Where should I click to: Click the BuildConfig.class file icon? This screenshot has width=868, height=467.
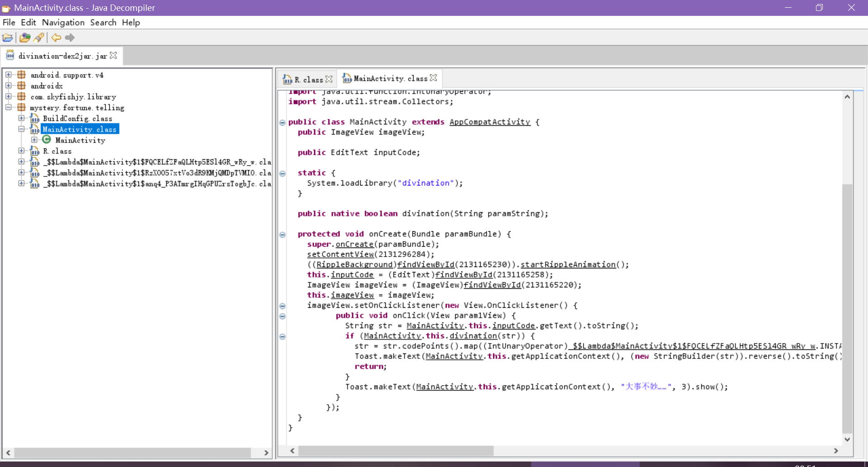pyautogui.click(x=35, y=118)
